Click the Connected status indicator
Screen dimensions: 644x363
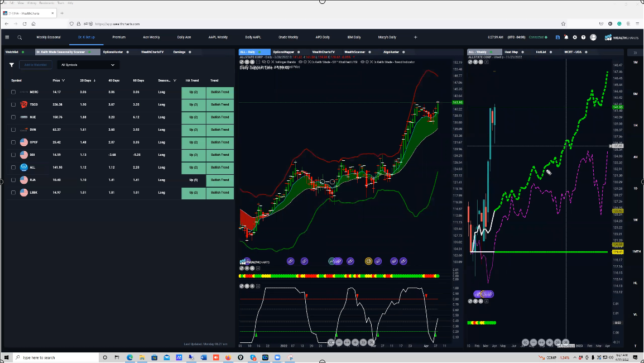pyautogui.click(x=537, y=37)
